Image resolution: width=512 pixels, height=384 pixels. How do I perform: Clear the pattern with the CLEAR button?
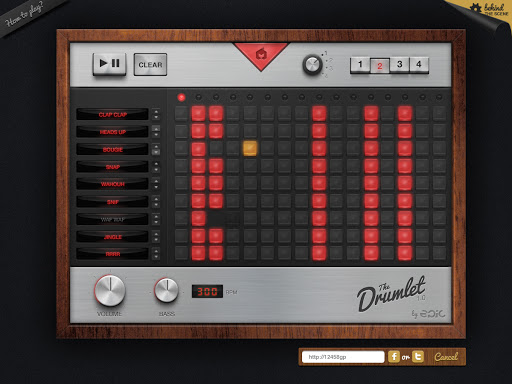(x=150, y=65)
